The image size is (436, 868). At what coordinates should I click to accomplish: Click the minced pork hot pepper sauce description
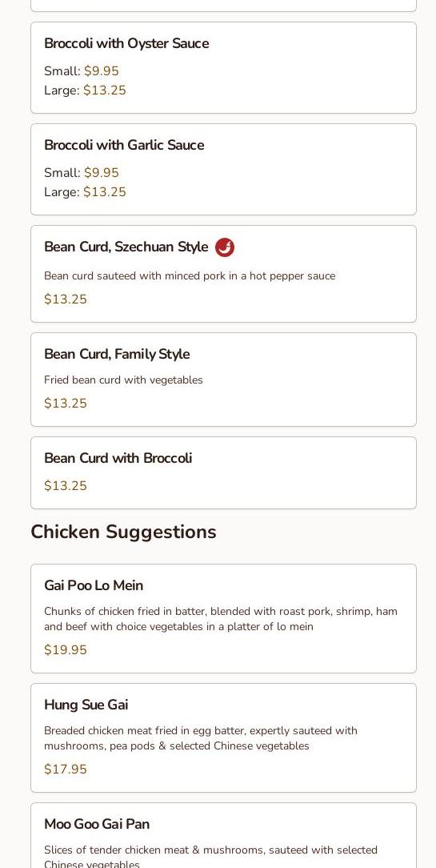coord(190,275)
